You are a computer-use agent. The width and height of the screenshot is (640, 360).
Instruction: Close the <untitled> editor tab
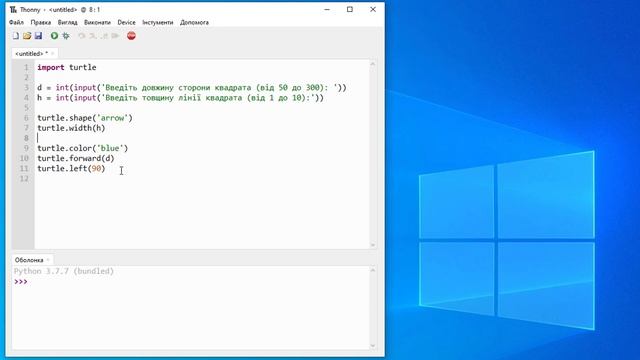click(53, 53)
